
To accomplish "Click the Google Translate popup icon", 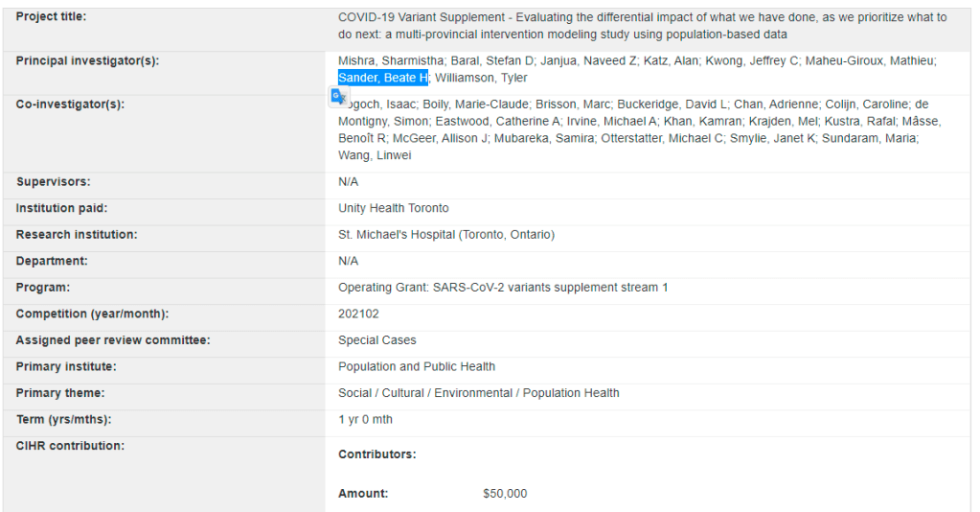I will tap(338, 96).
